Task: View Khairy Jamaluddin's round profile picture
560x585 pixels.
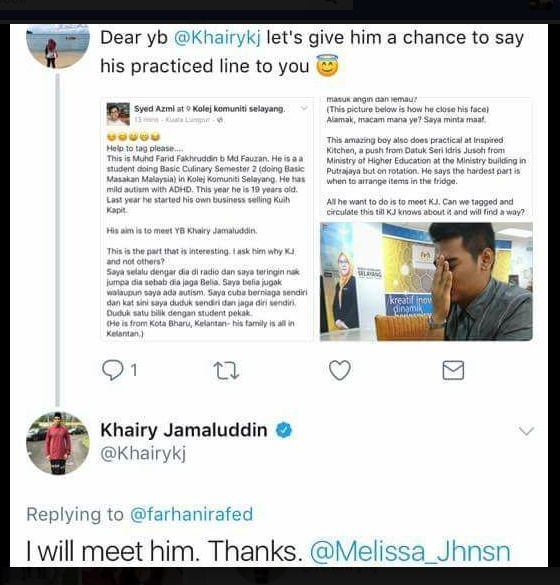Action: pos(58,443)
